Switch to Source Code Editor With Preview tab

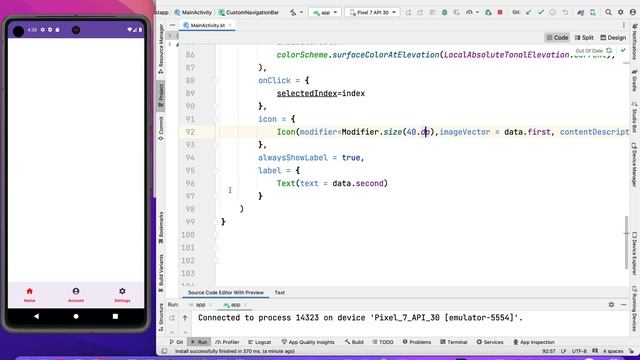226,293
